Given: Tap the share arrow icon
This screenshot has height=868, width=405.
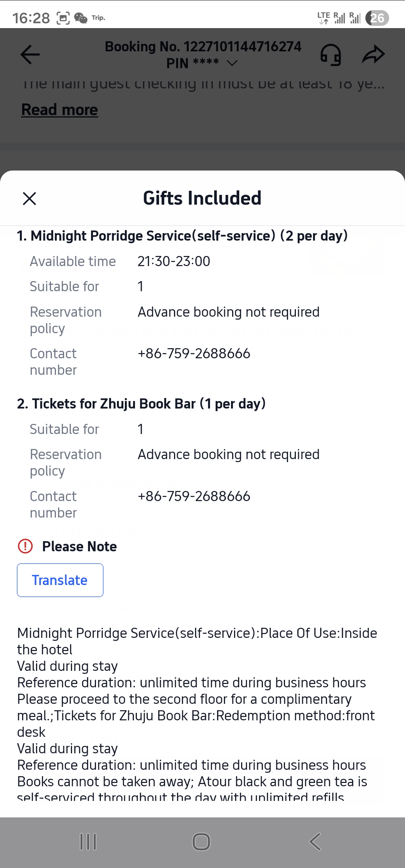Looking at the screenshot, I should pyautogui.click(x=373, y=55).
